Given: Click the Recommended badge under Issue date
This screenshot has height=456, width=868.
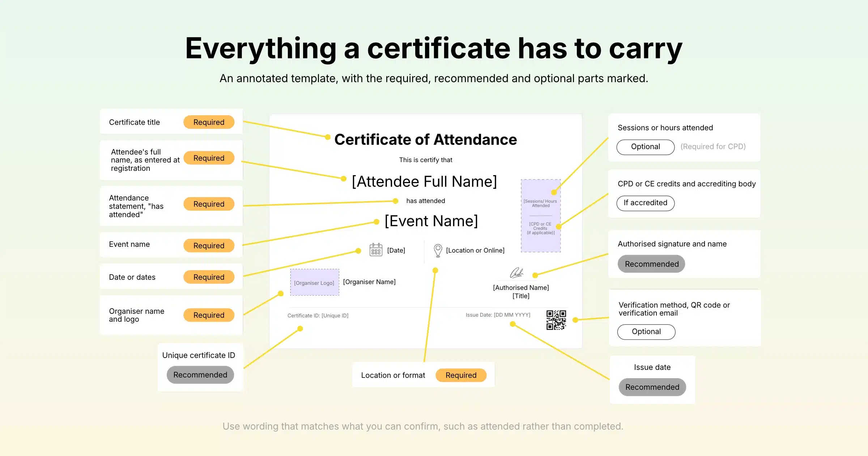Looking at the screenshot, I should (652, 387).
